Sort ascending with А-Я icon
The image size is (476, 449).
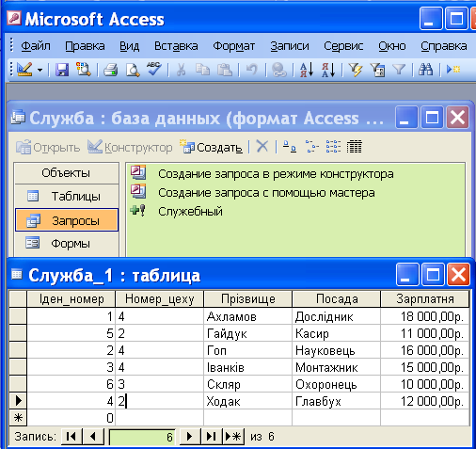coord(306,70)
